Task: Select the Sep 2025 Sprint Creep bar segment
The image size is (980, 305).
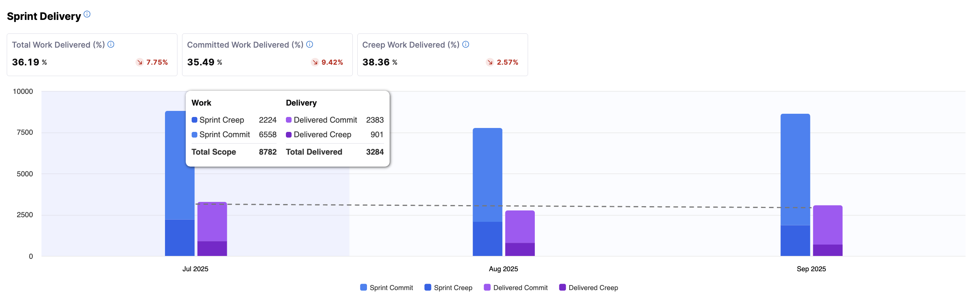Action: pos(795,241)
